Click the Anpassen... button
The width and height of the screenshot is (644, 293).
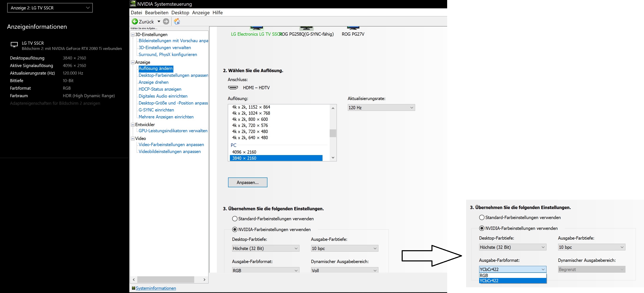point(247,182)
